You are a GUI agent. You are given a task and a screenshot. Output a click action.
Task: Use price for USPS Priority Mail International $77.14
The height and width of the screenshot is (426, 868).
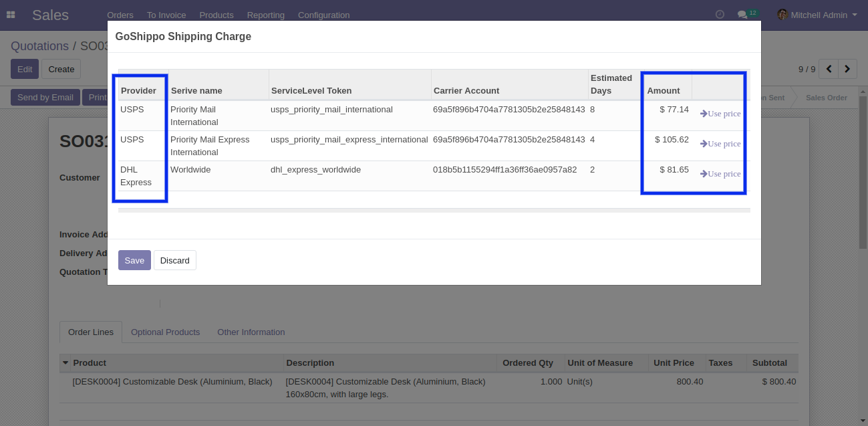pos(720,114)
